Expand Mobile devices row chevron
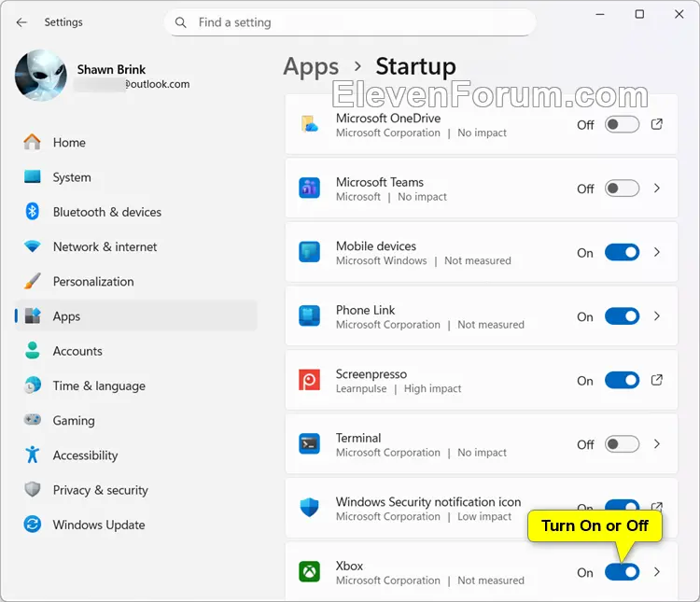 pyautogui.click(x=657, y=252)
